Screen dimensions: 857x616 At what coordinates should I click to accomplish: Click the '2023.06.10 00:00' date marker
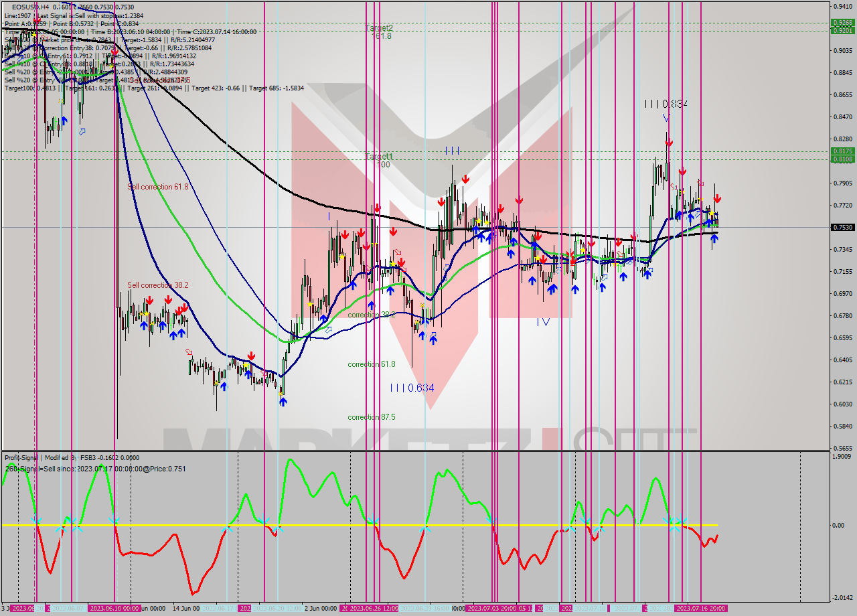(114, 608)
